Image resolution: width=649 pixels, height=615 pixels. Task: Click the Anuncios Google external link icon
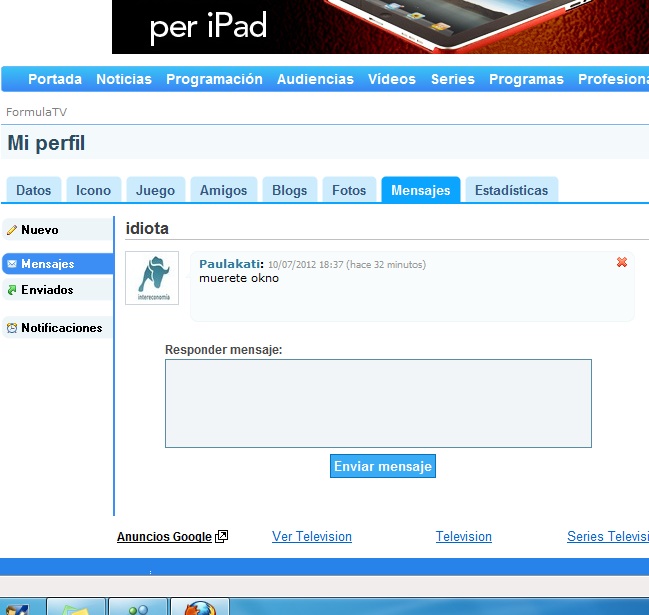[222, 537]
